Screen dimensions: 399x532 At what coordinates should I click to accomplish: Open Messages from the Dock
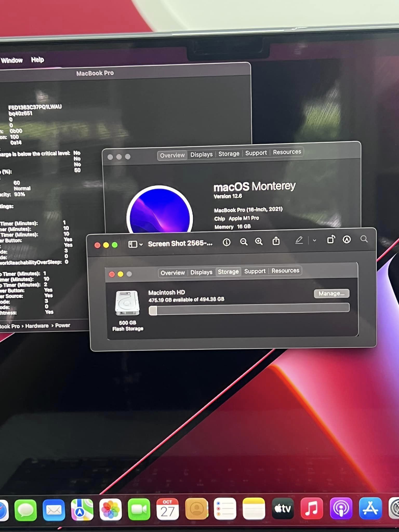25,510
